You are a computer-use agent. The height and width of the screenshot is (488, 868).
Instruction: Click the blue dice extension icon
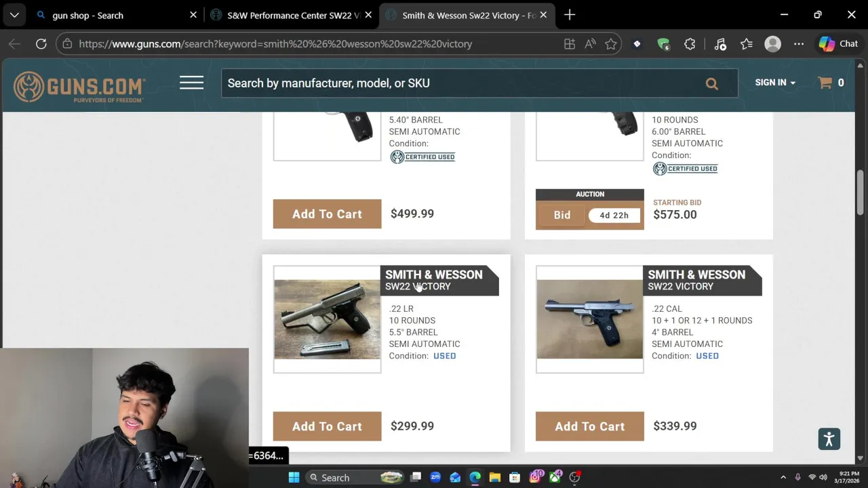[637, 44]
